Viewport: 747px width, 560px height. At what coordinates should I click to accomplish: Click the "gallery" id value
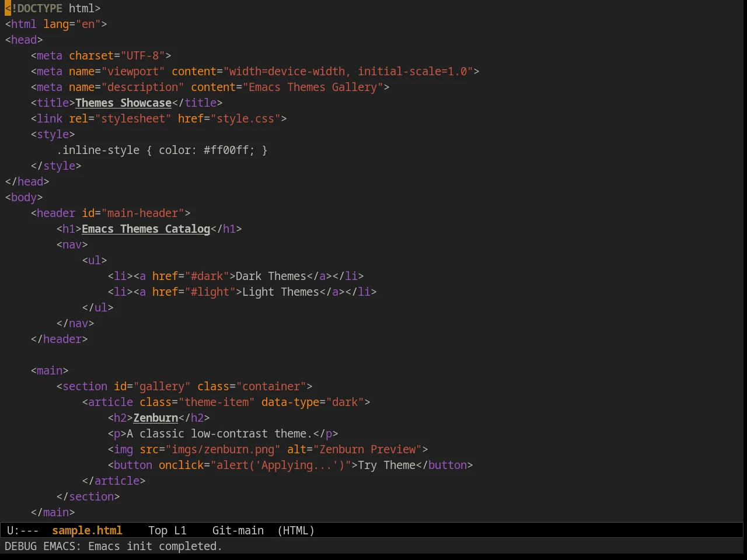click(162, 386)
